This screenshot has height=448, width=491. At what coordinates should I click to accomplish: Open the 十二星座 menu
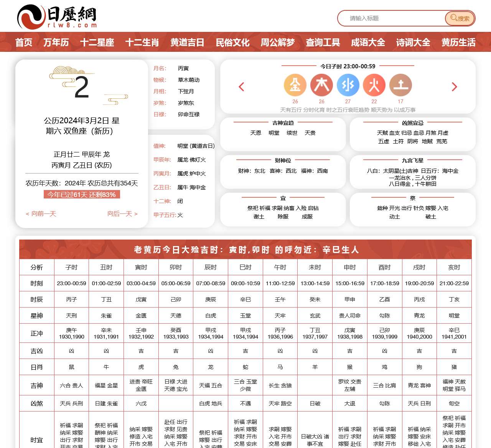(x=97, y=43)
